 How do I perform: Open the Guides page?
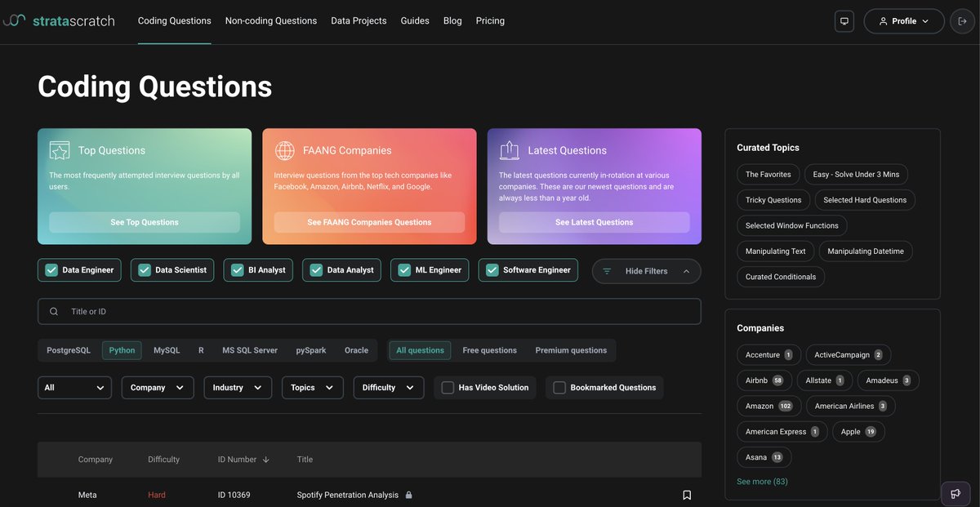pos(415,21)
